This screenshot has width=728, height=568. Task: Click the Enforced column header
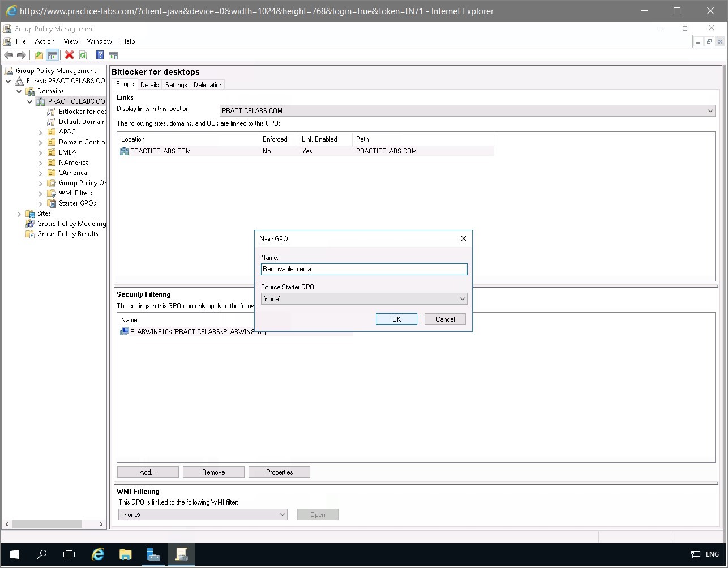pyautogui.click(x=276, y=139)
